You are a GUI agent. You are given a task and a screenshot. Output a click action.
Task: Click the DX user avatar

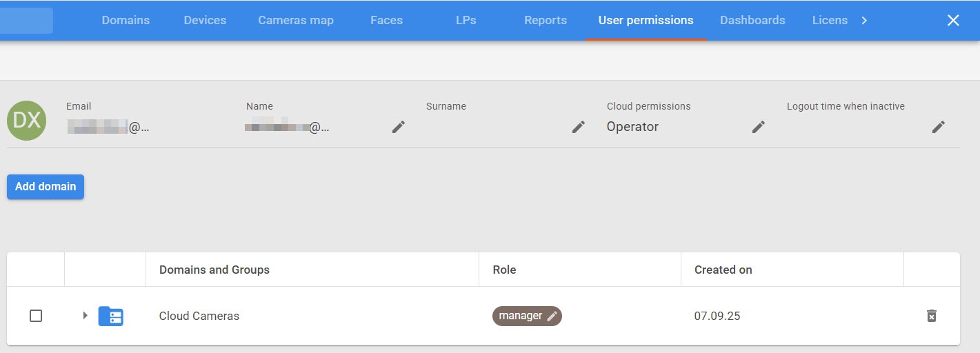coord(26,121)
